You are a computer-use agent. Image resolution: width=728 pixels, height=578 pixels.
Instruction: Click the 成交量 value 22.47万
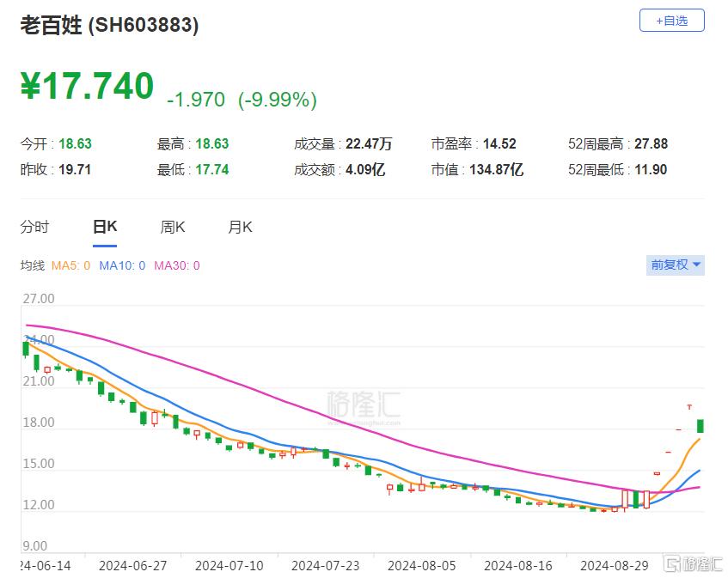369,143
